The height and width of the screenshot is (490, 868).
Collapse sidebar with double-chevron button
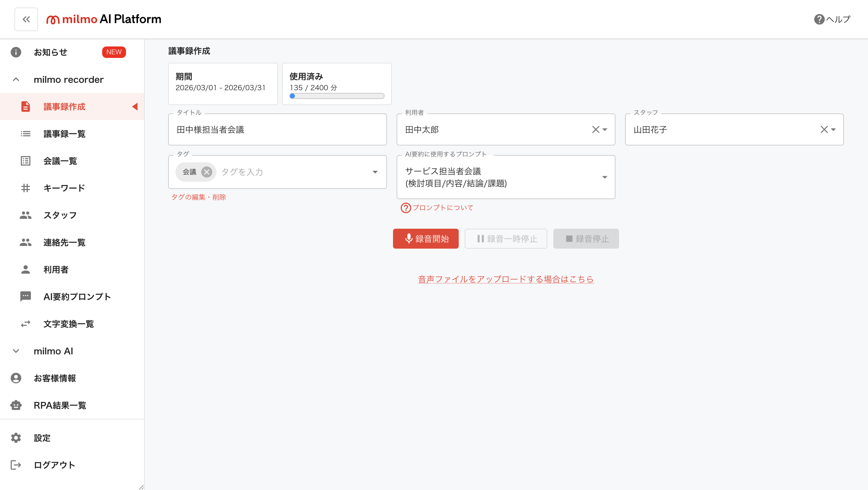click(26, 19)
